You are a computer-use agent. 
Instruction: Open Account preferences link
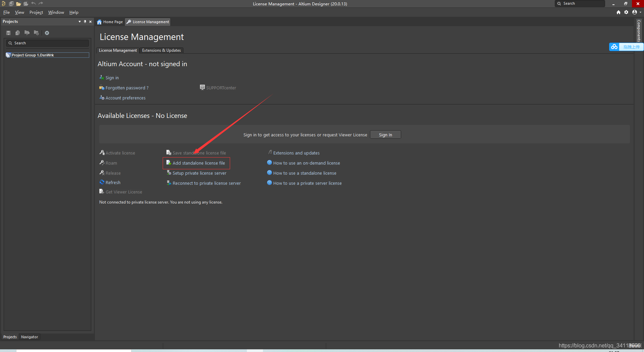coord(125,98)
